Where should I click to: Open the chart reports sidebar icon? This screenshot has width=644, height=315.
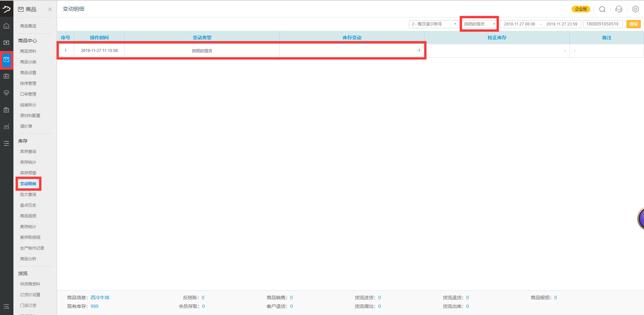[x=6, y=126]
